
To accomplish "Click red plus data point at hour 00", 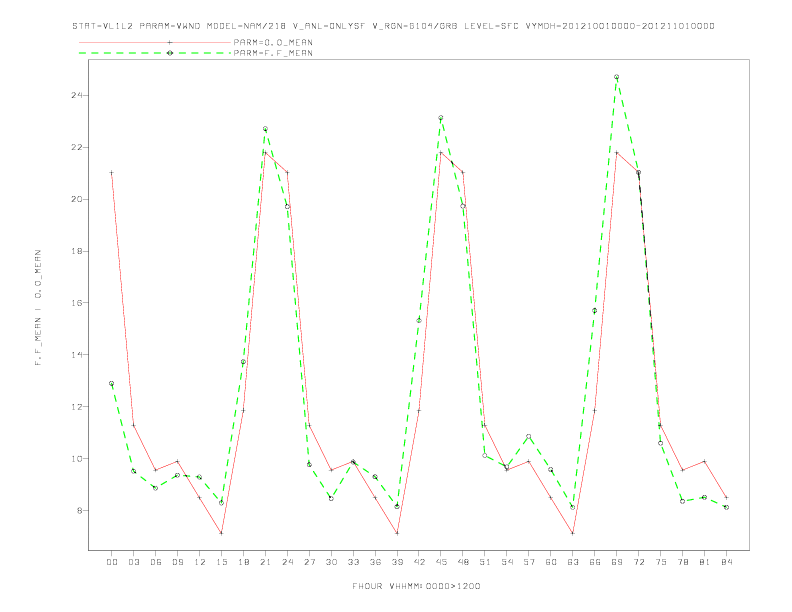I will [x=112, y=173].
